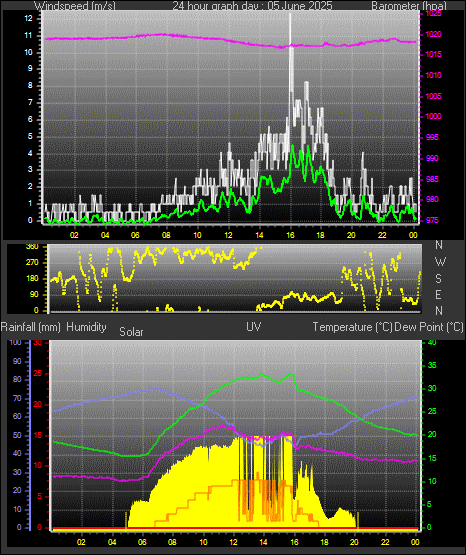Click the "Barometer (hpa)" axis title

(409, 6)
